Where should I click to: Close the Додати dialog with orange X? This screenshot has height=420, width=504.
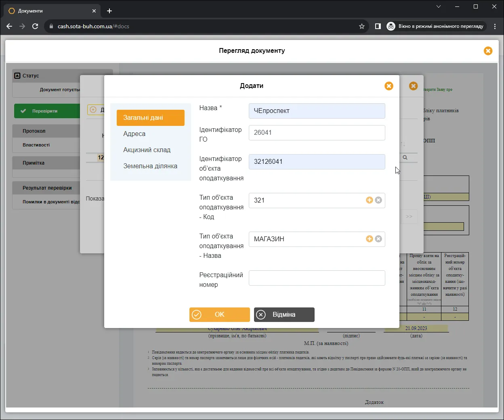[388, 86]
